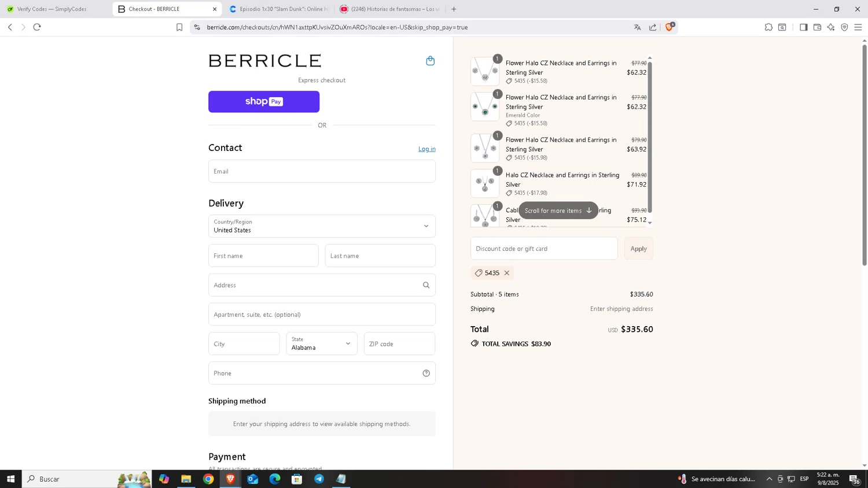Image resolution: width=868 pixels, height=488 pixels.
Task: Focus the First name field
Action: (x=263, y=256)
